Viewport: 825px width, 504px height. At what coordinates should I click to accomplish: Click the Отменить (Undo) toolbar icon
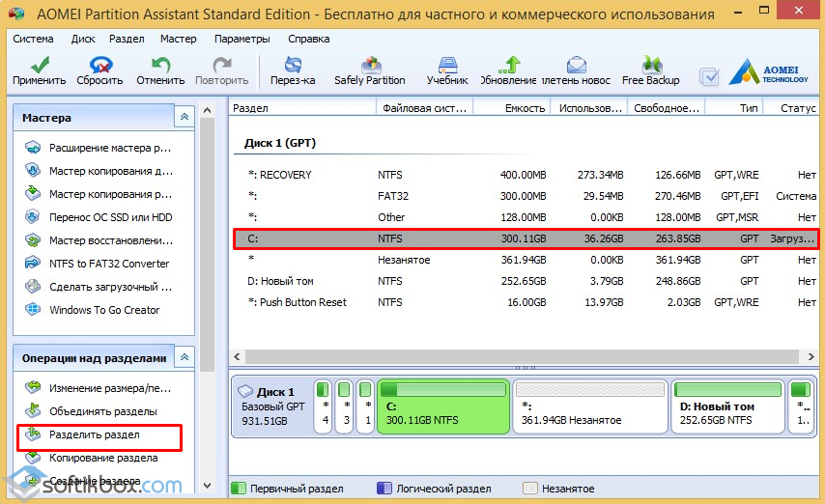pos(160,70)
